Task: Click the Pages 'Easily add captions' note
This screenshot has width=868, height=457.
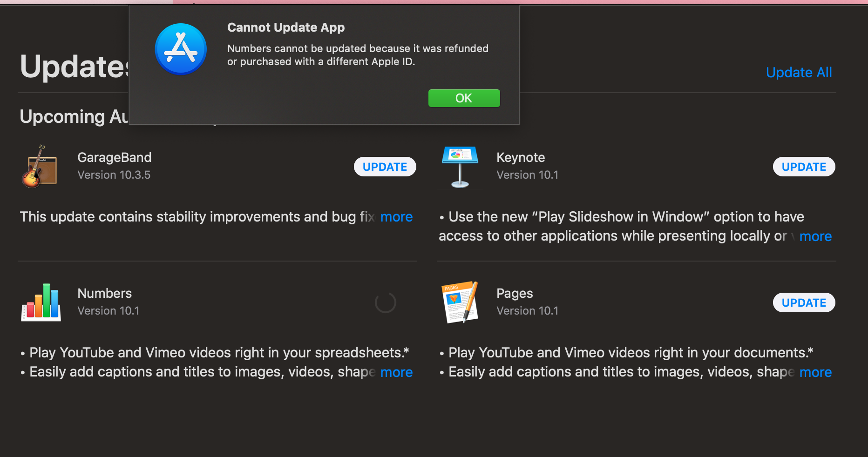Action: click(617, 372)
